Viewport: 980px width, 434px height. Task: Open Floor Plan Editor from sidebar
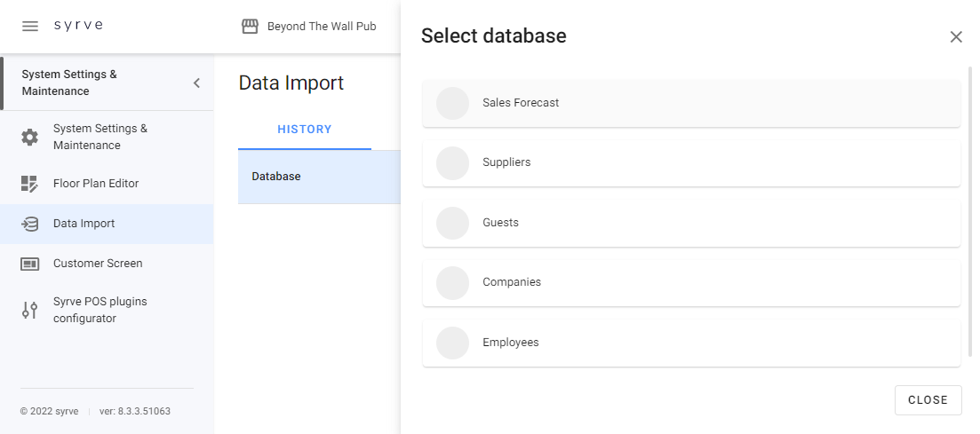click(96, 184)
